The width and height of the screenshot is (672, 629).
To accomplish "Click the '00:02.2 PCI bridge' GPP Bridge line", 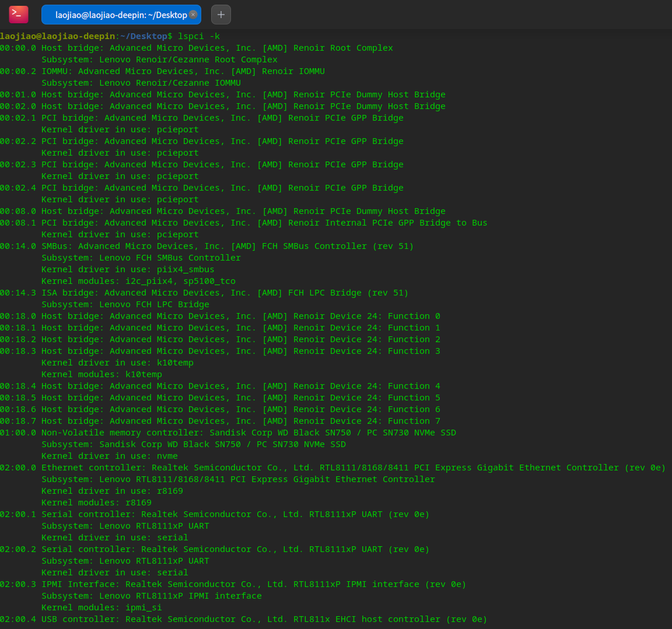I will (x=202, y=141).
